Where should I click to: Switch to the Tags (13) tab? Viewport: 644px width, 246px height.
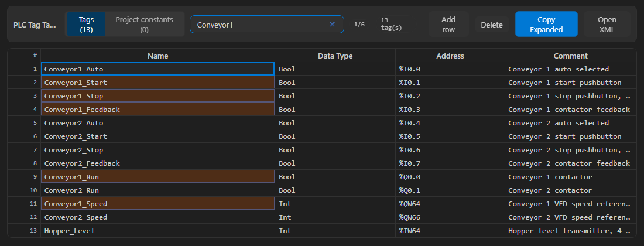click(x=86, y=24)
